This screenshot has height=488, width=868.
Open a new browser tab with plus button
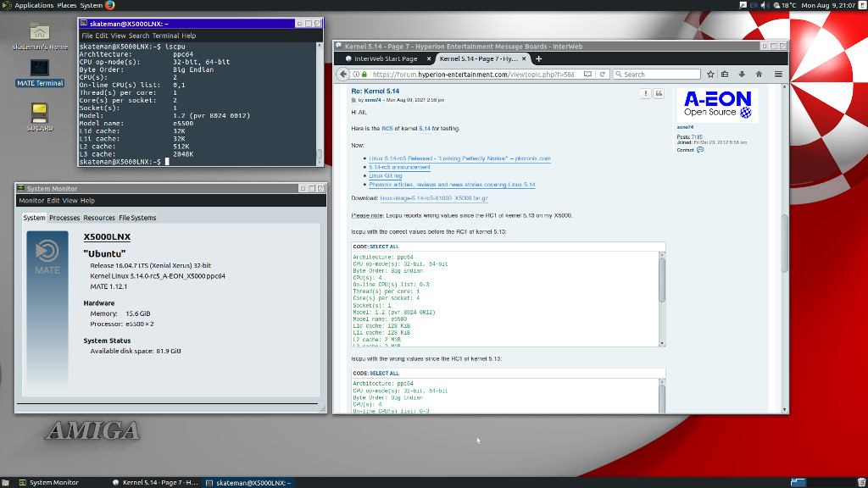(x=538, y=58)
